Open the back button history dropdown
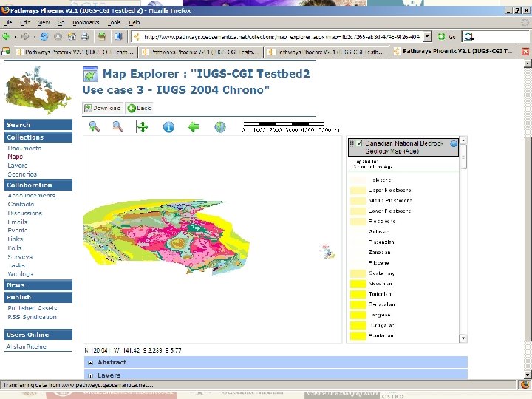The width and height of the screenshot is (532, 399). coord(16,37)
